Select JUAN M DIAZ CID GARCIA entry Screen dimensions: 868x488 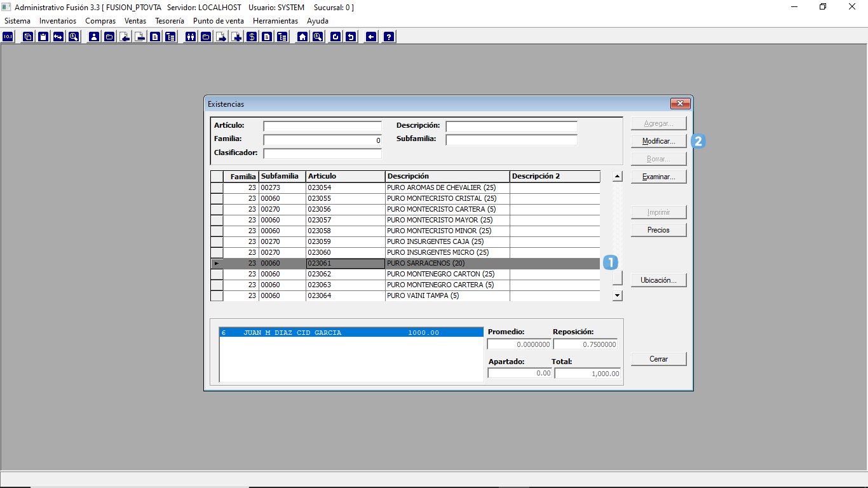click(351, 332)
